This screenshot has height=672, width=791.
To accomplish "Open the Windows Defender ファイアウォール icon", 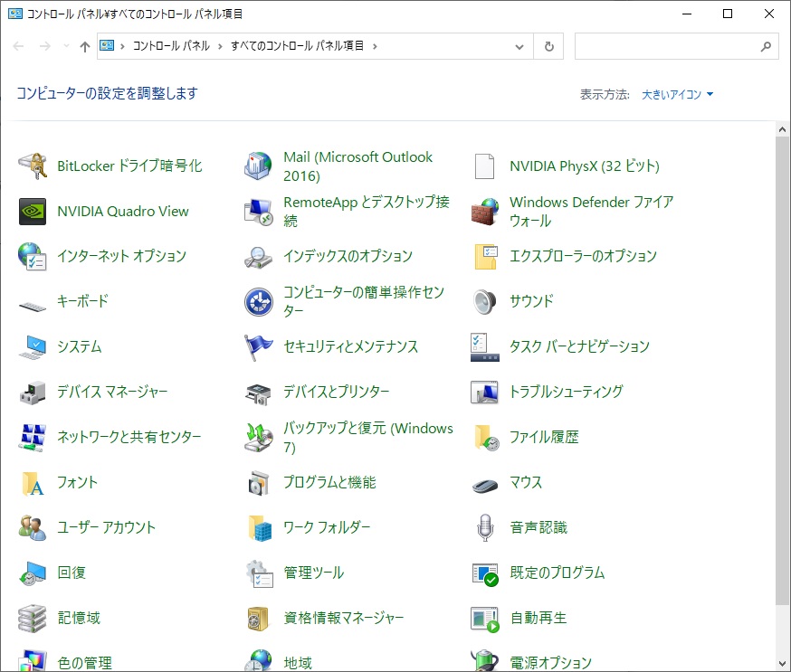I will tap(485, 212).
